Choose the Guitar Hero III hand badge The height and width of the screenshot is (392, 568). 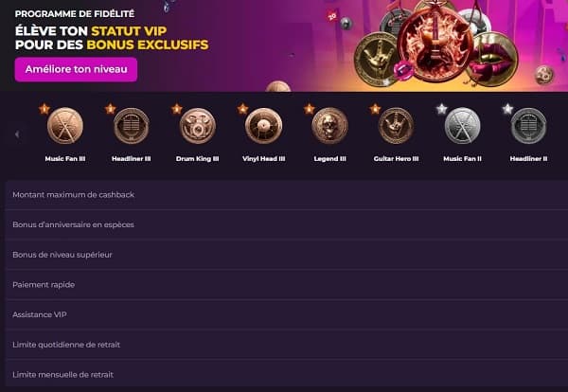[396, 126]
